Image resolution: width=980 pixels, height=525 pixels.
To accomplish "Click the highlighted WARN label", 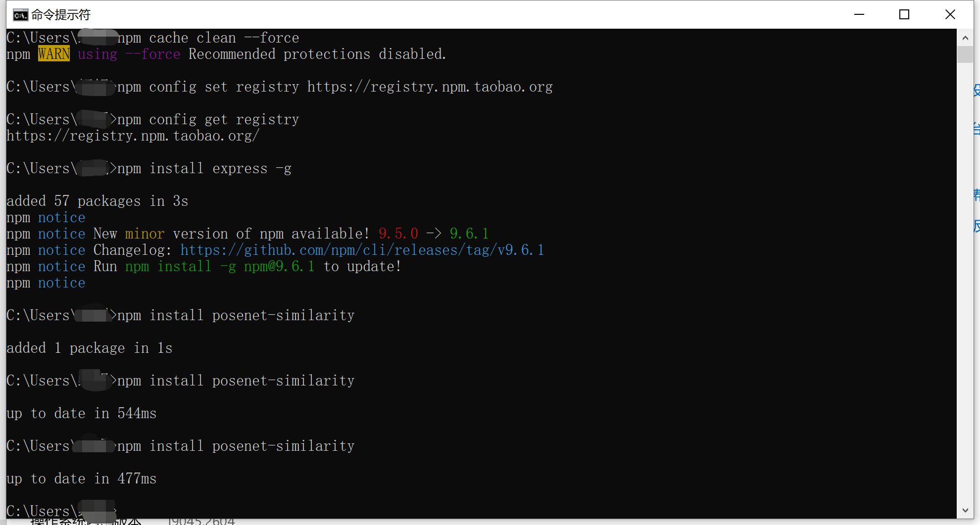I will (x=53, y=54).
